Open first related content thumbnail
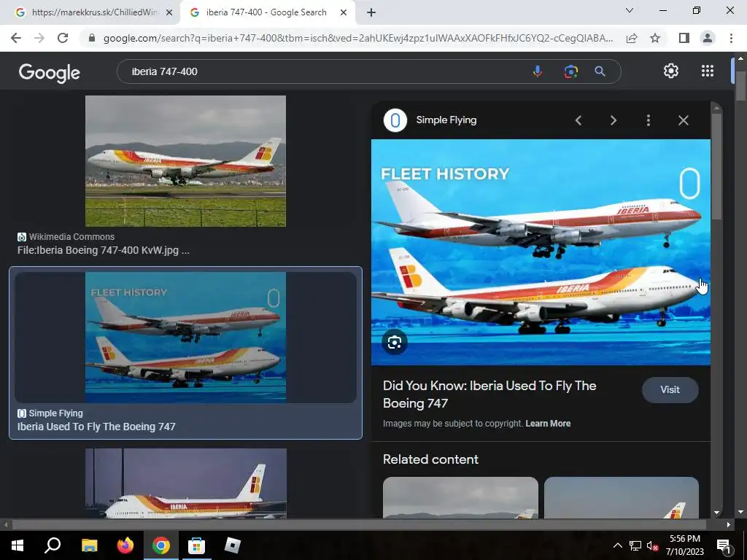The height and width of the screenshot is (560, 747). pos(460,497)
